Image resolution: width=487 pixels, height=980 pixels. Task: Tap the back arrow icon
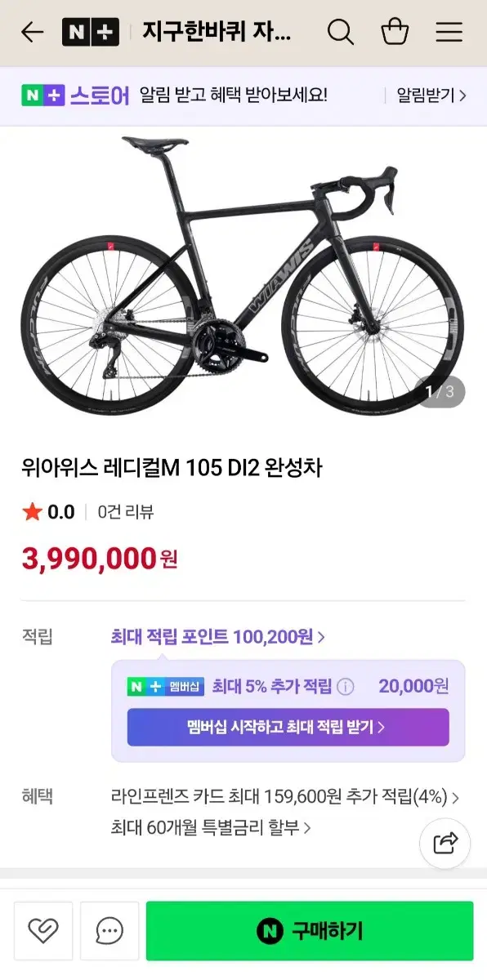click(x=32, y=32)
